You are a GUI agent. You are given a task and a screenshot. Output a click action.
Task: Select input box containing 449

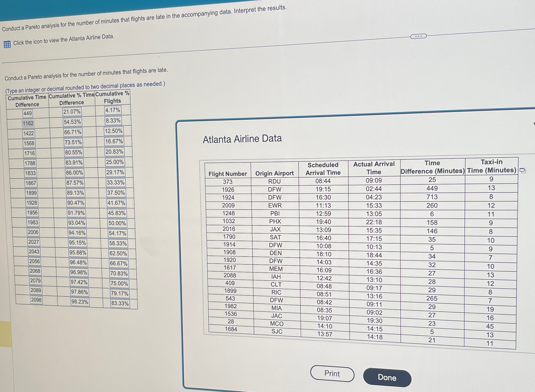click(x=28, y=113)
